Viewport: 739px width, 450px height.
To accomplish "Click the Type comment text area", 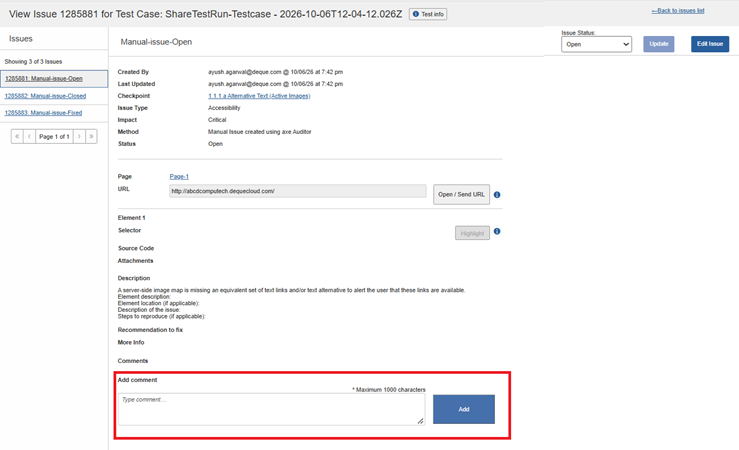I will [271, 409].
